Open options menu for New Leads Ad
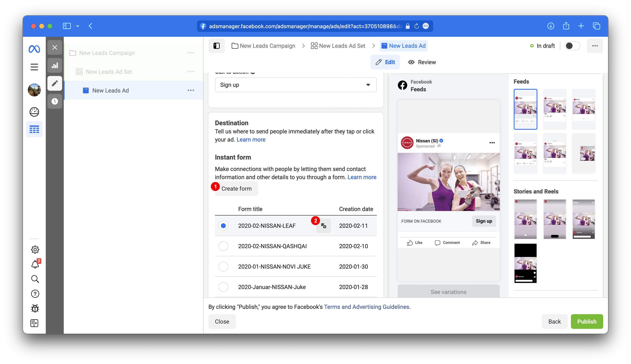 tap(191, 90)
